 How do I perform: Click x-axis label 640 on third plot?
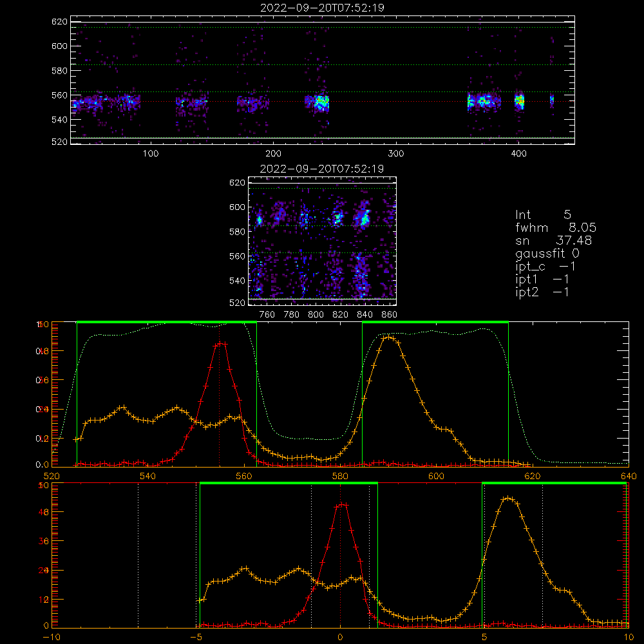pos(629,477)
